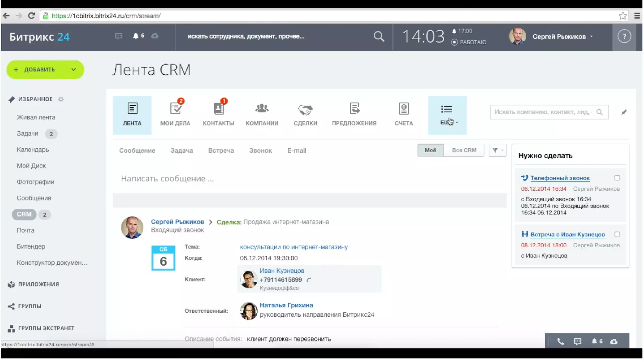Click the phone icon in bottom bar
The height and width of the screenshot is (362, 644).
pyautogui.click(x=560, y=341)
